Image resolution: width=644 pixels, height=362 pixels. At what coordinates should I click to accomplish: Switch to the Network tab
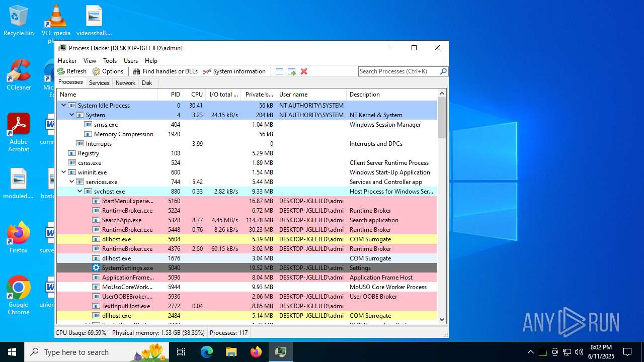[x=125, y=83]
